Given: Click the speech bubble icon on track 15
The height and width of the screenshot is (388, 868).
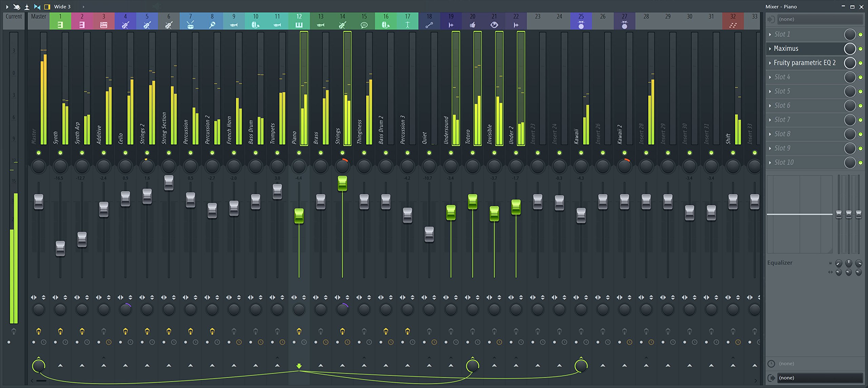Looking at the screenshot, I should (x=364, y=25).
